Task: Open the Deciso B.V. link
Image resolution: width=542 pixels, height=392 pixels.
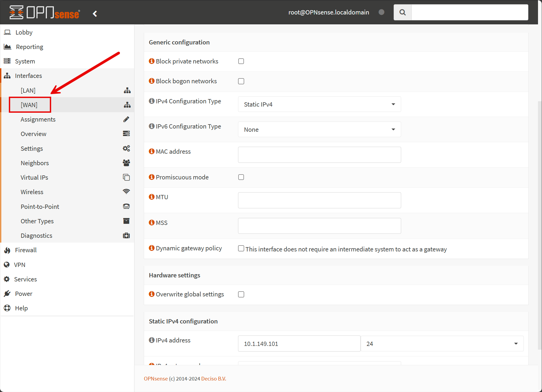Action: (x=213, y=379)
